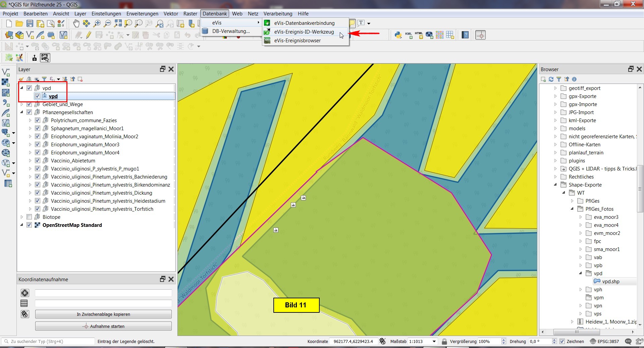Open the Verarbeitung menu
Viewport: 644px width, 348px height.
[278, 14]
